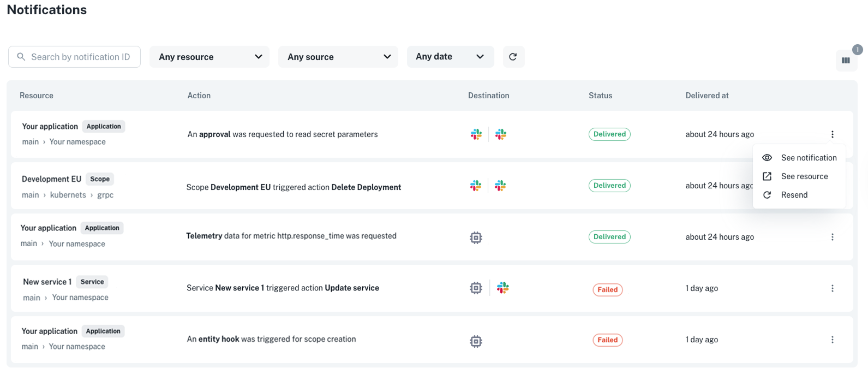Image resolution: width=868 pixels, height=374 pixels.
Task: Open three-dot menu for entity hook row
Action: (832, 340)
